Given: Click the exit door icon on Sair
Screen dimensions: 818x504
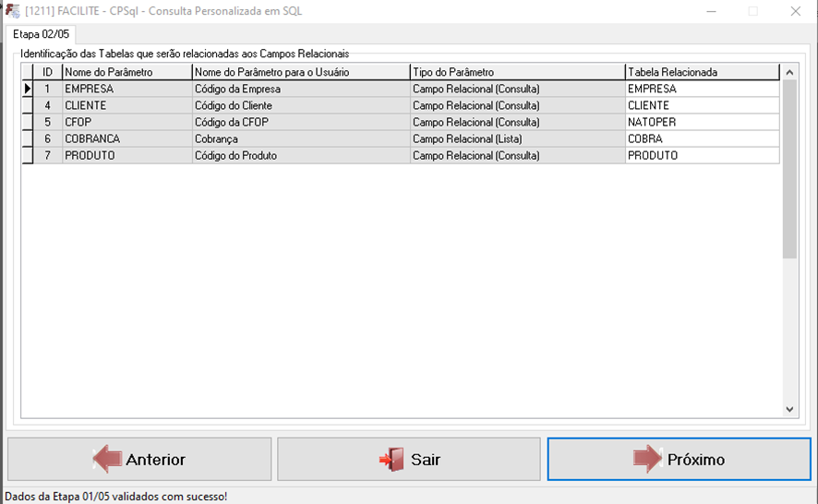Looking at the screenshot, I should (391, 460).
